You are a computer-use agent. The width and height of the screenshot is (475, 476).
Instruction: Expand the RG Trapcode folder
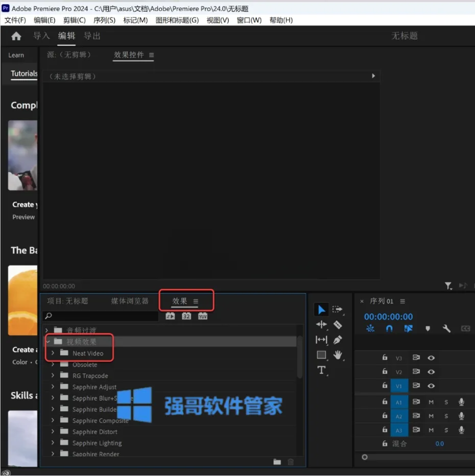[x=53, y=375]
